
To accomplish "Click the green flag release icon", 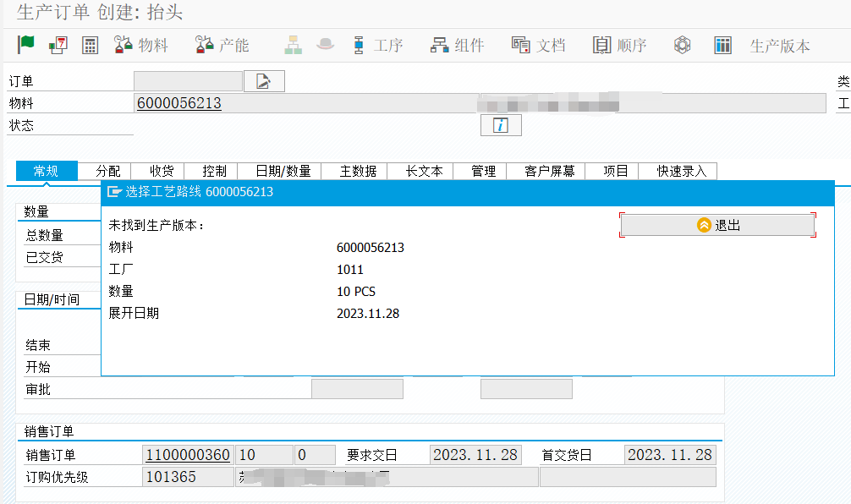I will pyautogui.click(x=25, y=45).
